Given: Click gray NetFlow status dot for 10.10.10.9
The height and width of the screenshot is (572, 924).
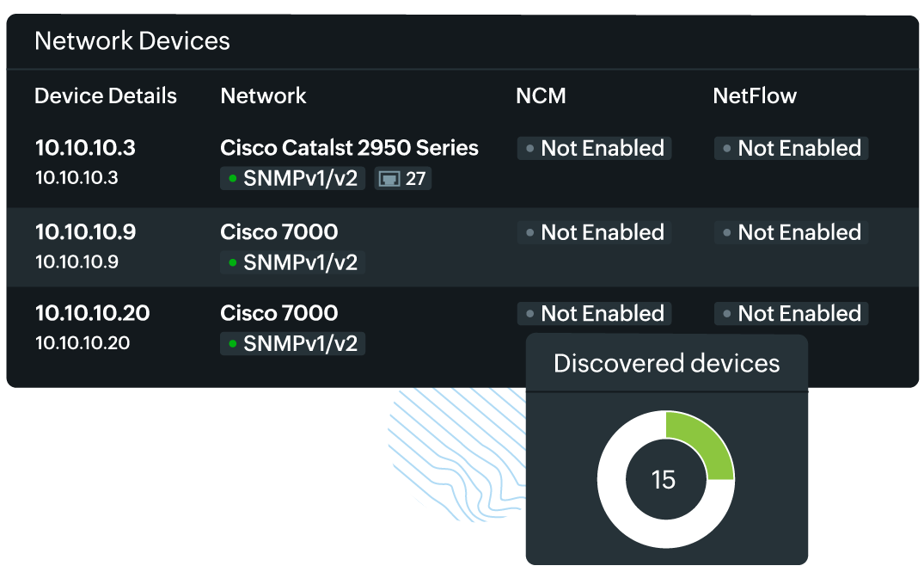Looking at the screenshot, I should (x=726, y=233).
